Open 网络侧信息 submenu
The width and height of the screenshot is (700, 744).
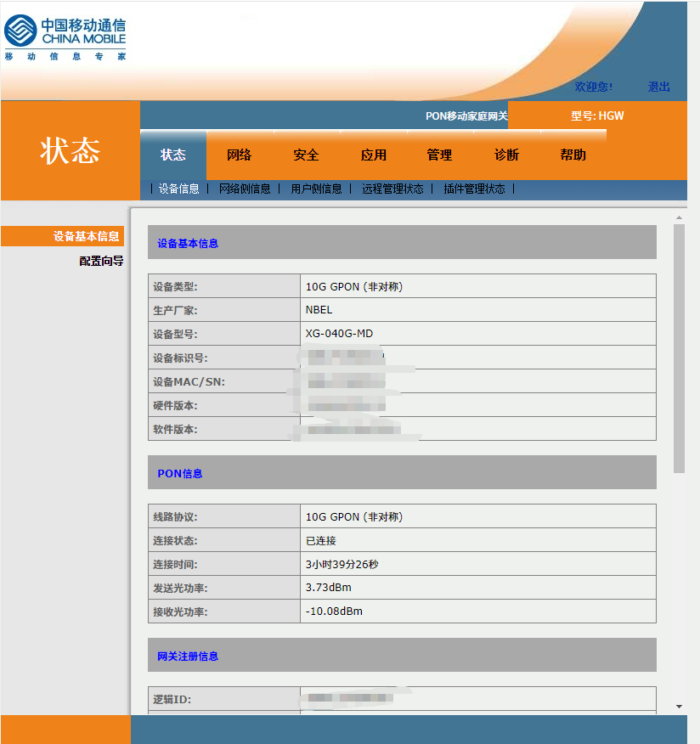(x=245, y=189)
